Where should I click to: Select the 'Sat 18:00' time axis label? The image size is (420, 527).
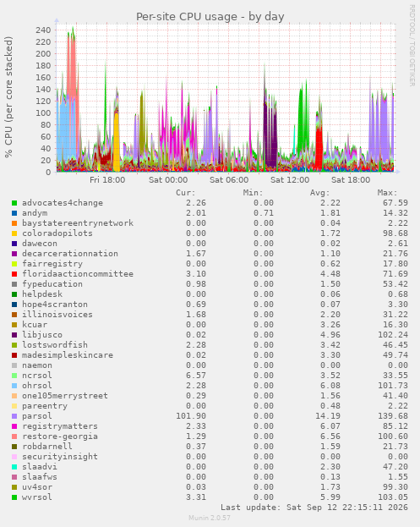(x=351, y=180)
